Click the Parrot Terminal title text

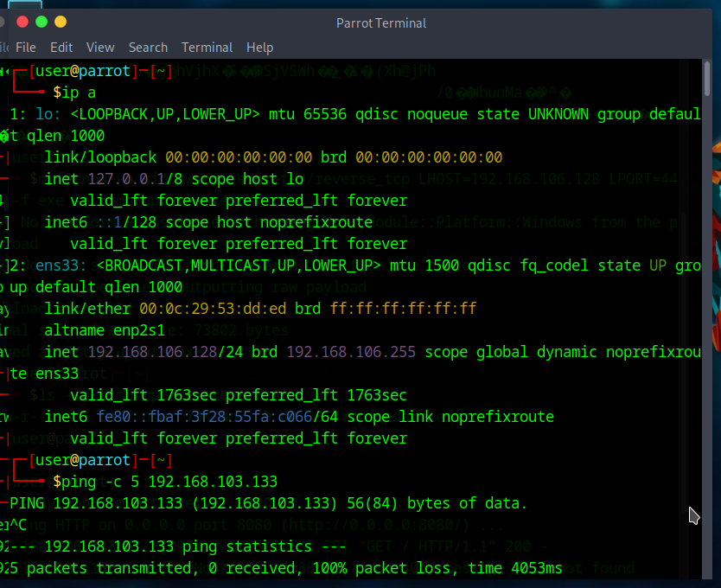click(x=381, y=23)
